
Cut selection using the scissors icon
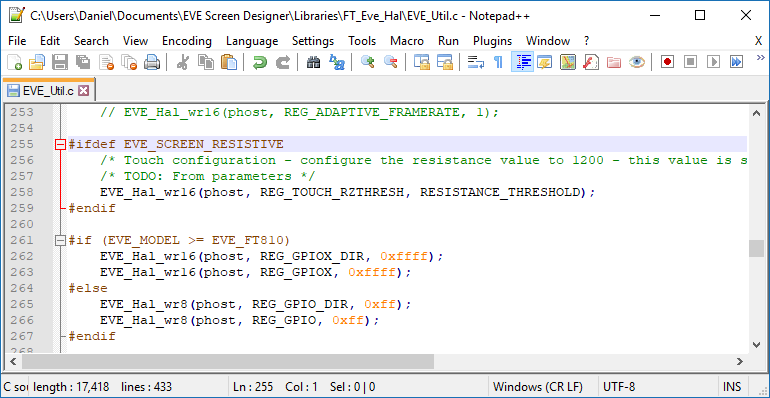pos(183,62)
